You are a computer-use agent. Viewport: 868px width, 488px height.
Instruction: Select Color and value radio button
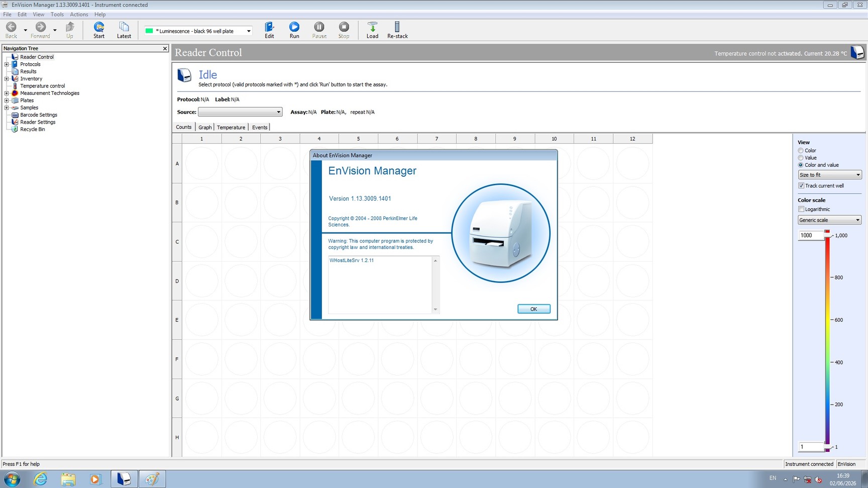(801, 165)
